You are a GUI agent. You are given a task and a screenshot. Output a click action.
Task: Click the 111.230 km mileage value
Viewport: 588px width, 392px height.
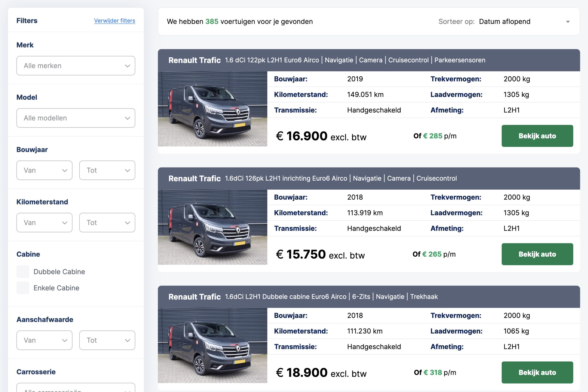tap(365, 331)
